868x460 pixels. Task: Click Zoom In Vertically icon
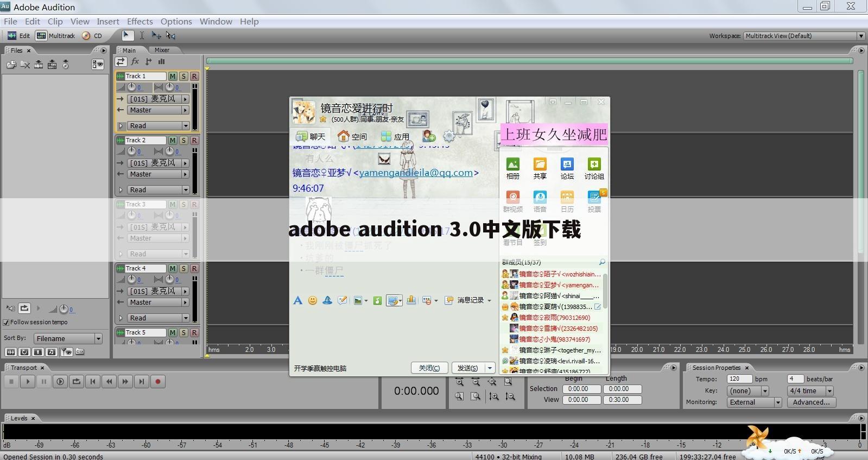494,396
